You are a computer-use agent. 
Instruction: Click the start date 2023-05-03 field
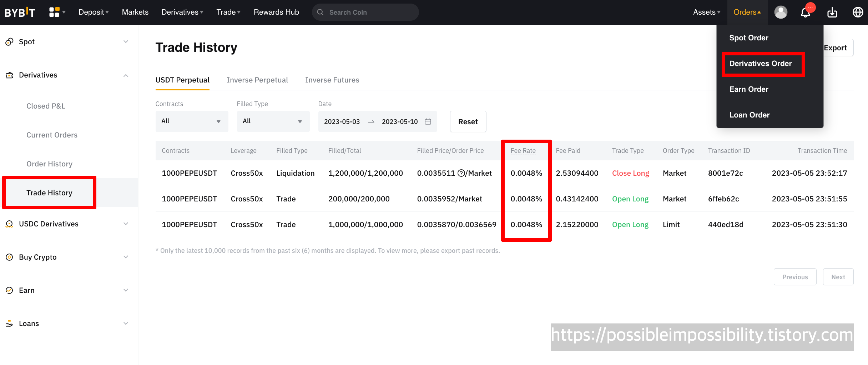[342, 121]
